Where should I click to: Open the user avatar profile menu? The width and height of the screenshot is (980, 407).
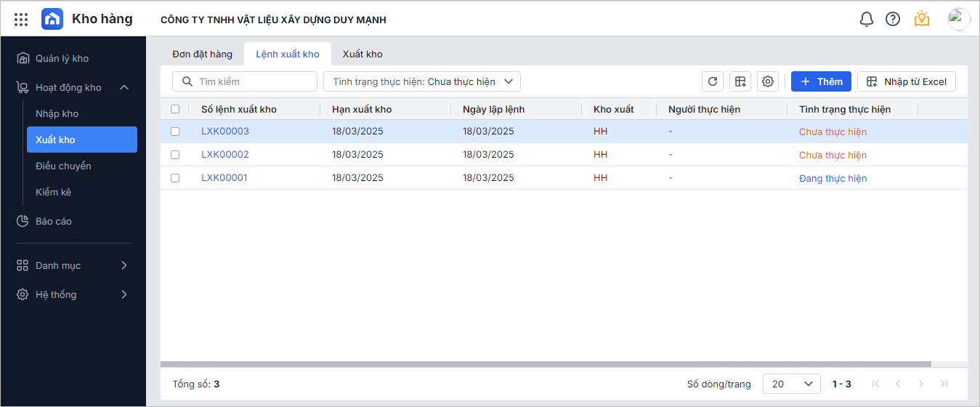[x=959, y=19]
